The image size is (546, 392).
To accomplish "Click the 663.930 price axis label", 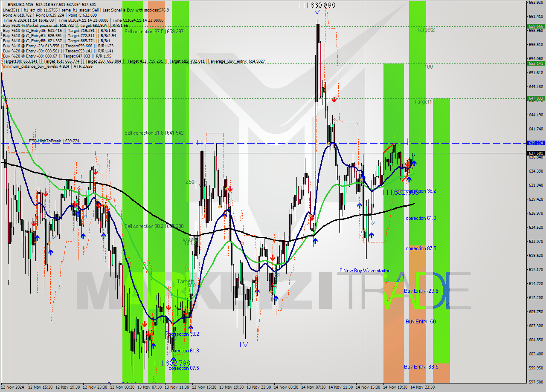I will point(536,3).
